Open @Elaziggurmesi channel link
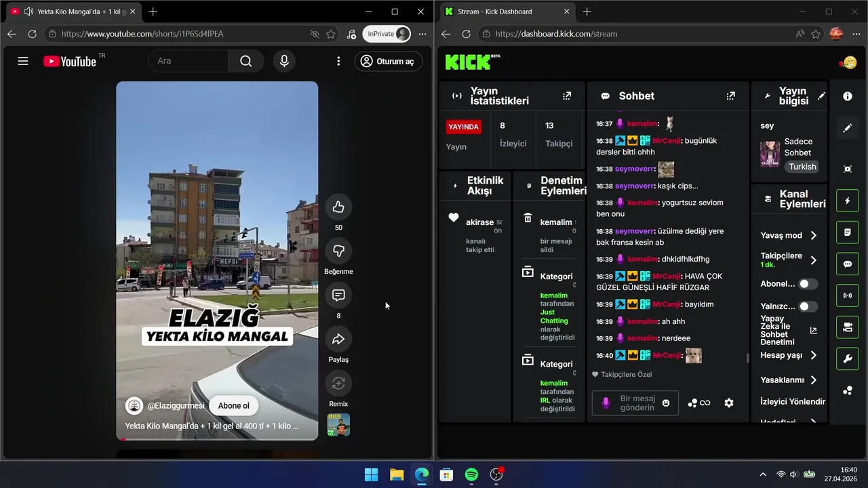Viewport: 868px width, 488px height. [x=176, y=405]
